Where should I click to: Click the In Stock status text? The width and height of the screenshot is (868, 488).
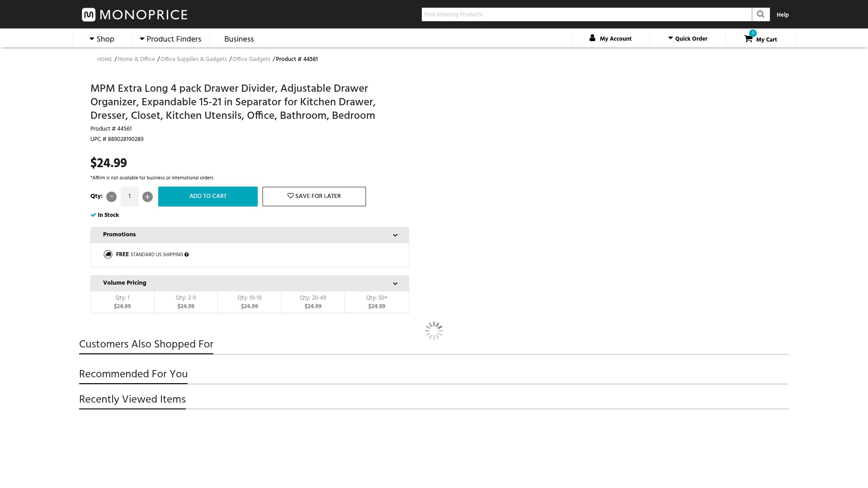[108, 215]
